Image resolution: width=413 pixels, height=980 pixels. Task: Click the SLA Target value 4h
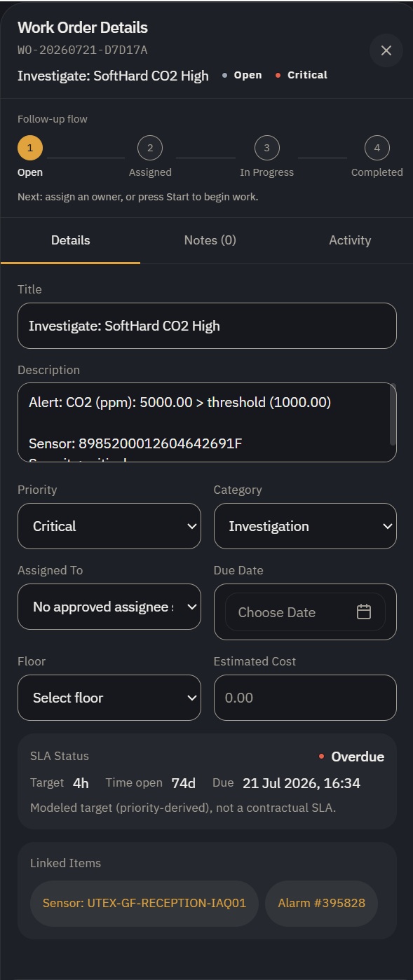pyautogui.click(x=81, y=783)
